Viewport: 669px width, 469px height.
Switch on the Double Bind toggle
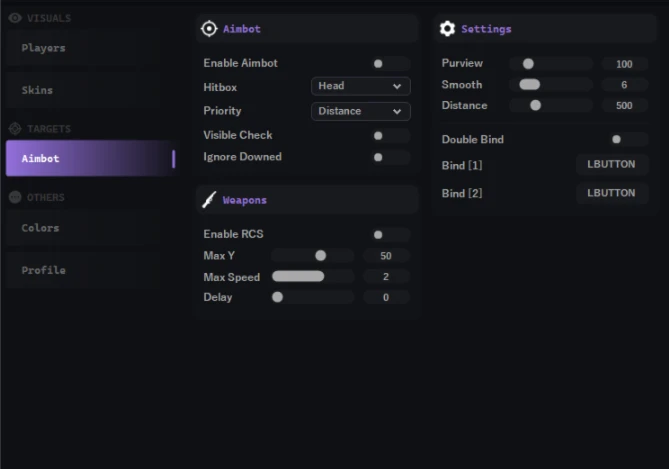click(x=629, y=139)
